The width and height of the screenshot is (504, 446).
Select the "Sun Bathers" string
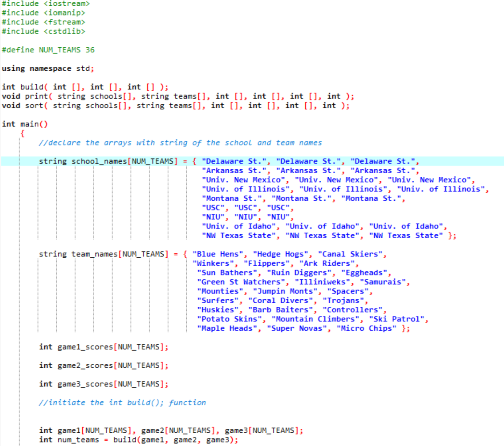[x=227, y=273]
